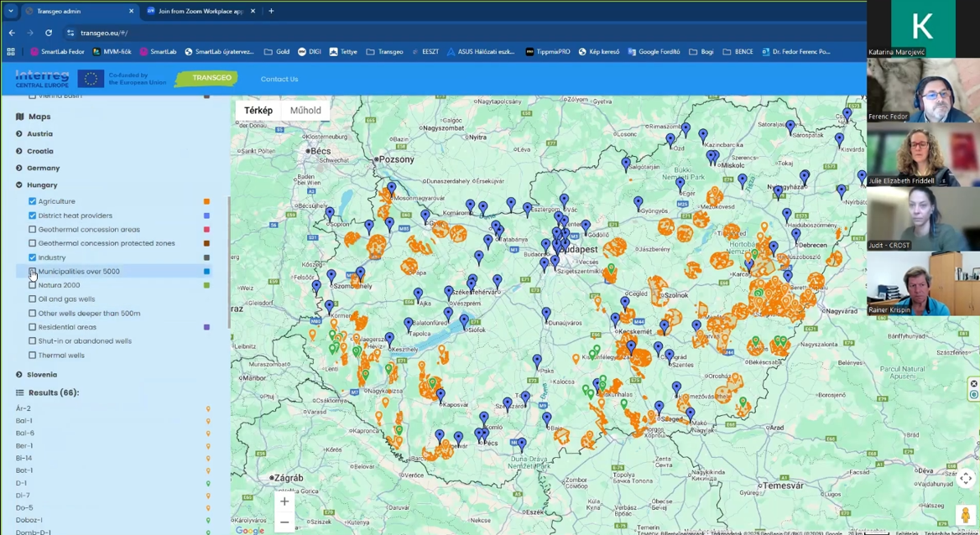Zoom out on the map
This screenshot has height=535, width=980.
[284, 522]
